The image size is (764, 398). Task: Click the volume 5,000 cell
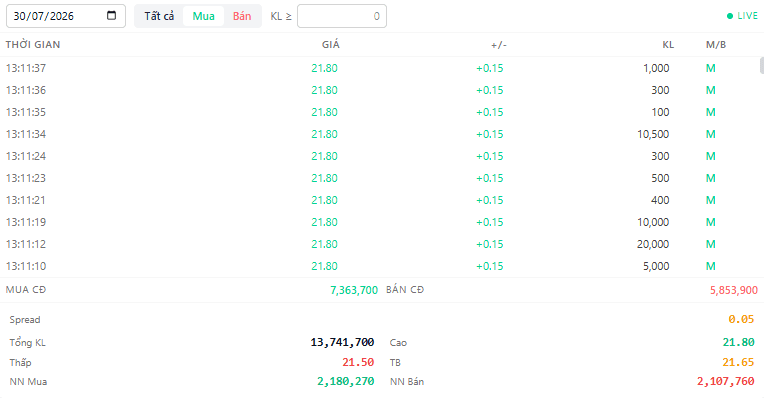656,266
